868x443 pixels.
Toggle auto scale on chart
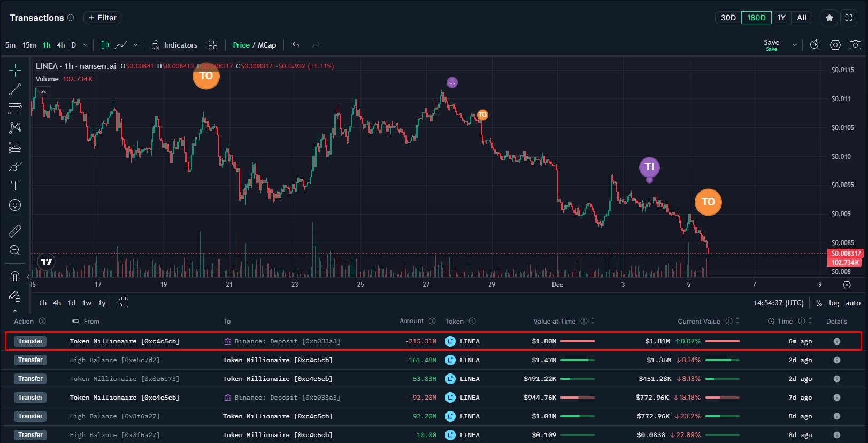852,303
